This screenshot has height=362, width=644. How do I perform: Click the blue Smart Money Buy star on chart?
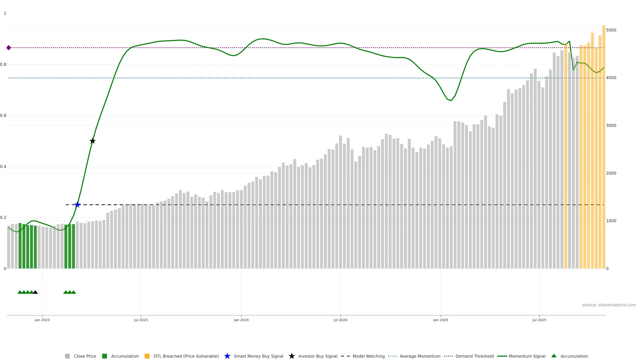tap(77, 205)
